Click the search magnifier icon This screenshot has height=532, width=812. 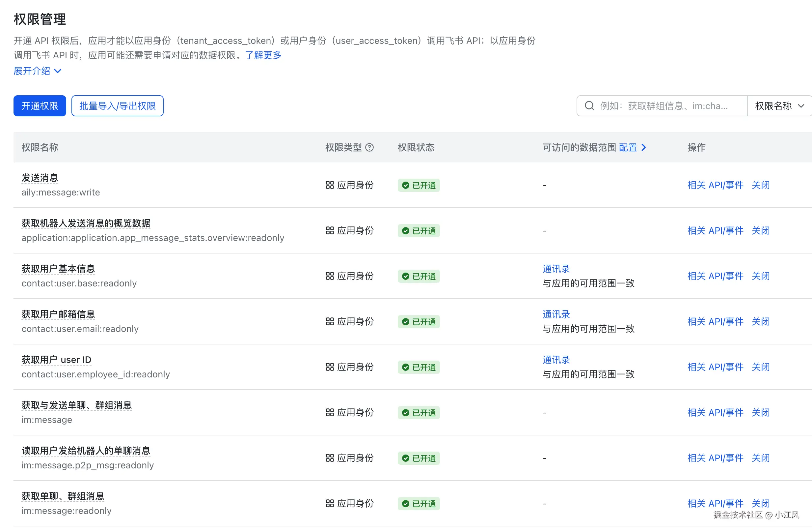589,106
